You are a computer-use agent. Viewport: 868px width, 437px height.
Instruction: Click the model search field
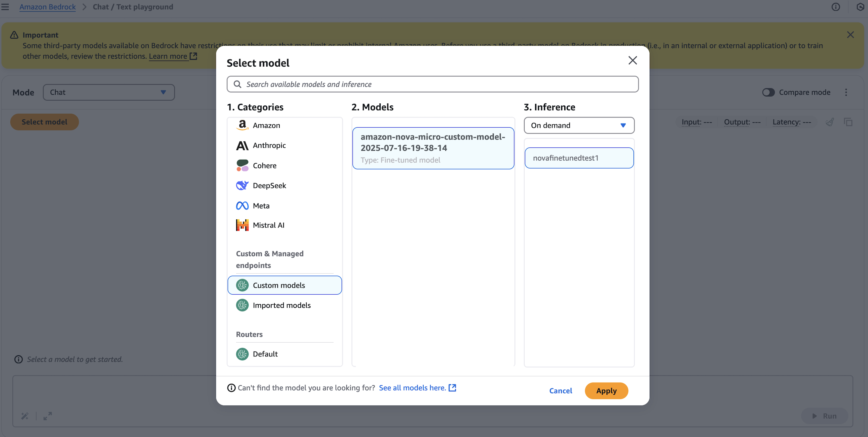(x=433, y=84)
